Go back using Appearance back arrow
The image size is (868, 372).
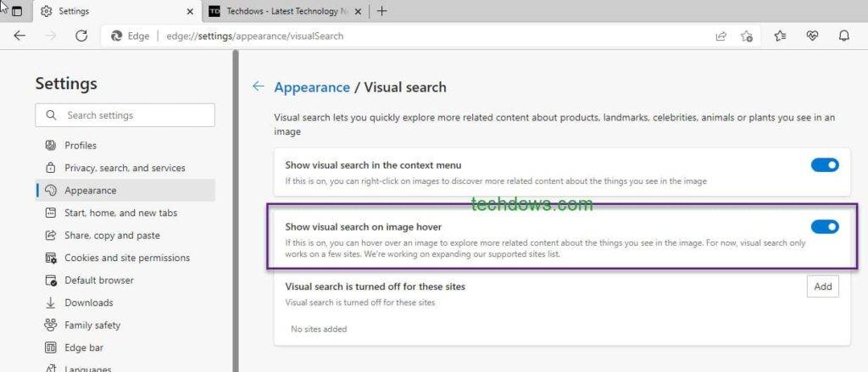[259, 86]
